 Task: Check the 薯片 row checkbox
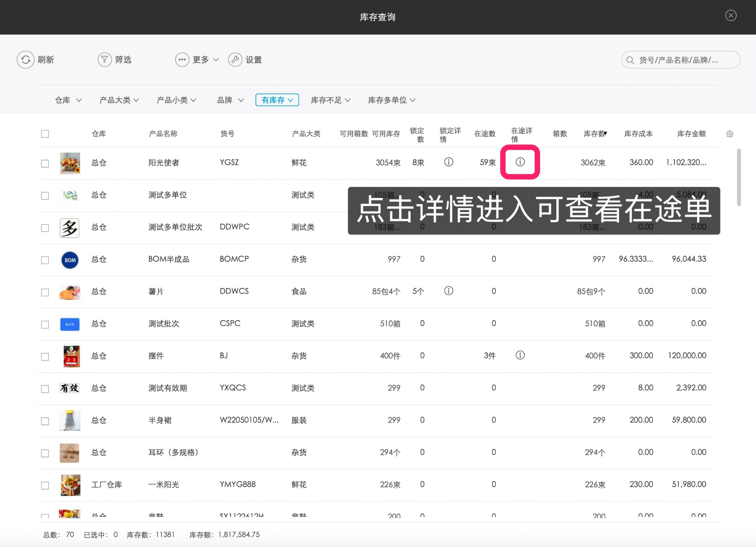pos(45,292)
